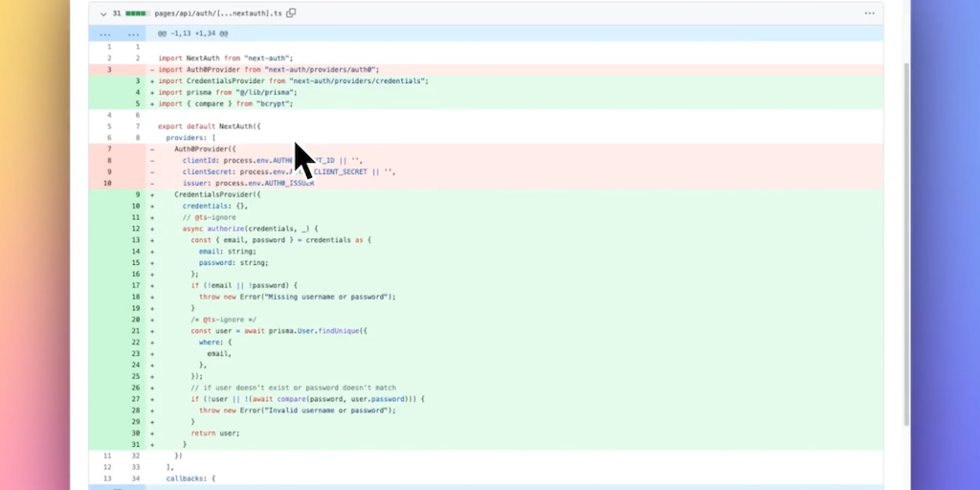Screen dimensions: 980x490
Task: Open the three-dot file options menu
Action: click(869, 13)
